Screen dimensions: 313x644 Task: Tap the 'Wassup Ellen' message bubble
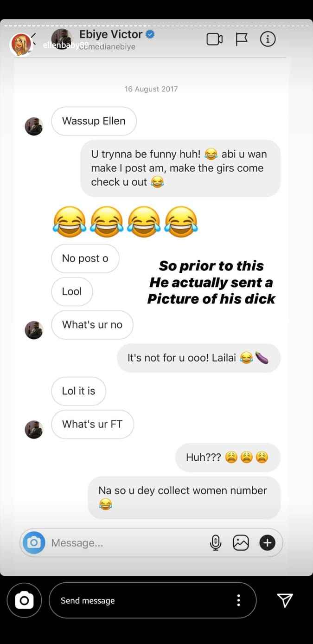click(94, 121)
